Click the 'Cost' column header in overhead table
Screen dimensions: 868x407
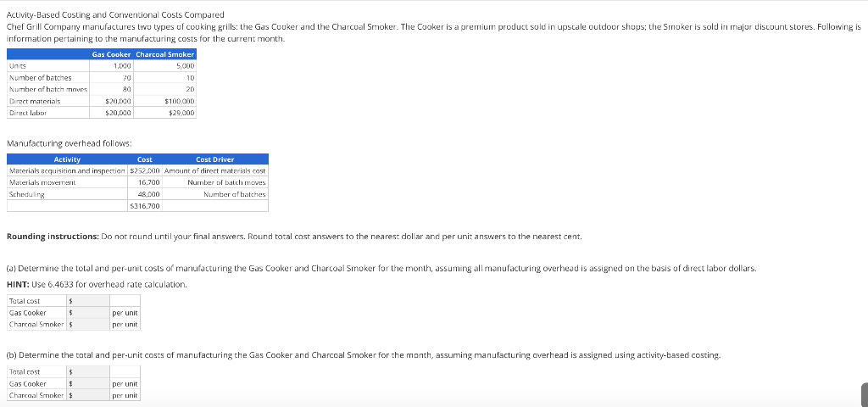pyautogui.click(x=144, y=159)
